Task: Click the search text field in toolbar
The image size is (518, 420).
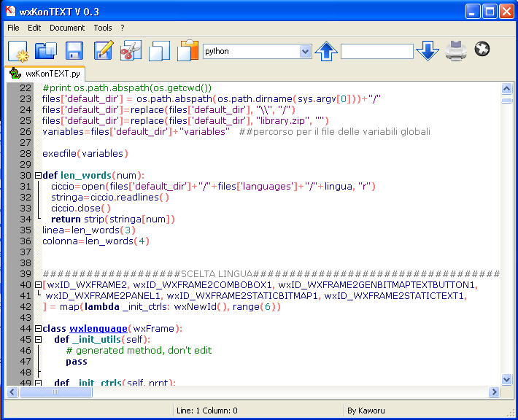Action: 376,51
